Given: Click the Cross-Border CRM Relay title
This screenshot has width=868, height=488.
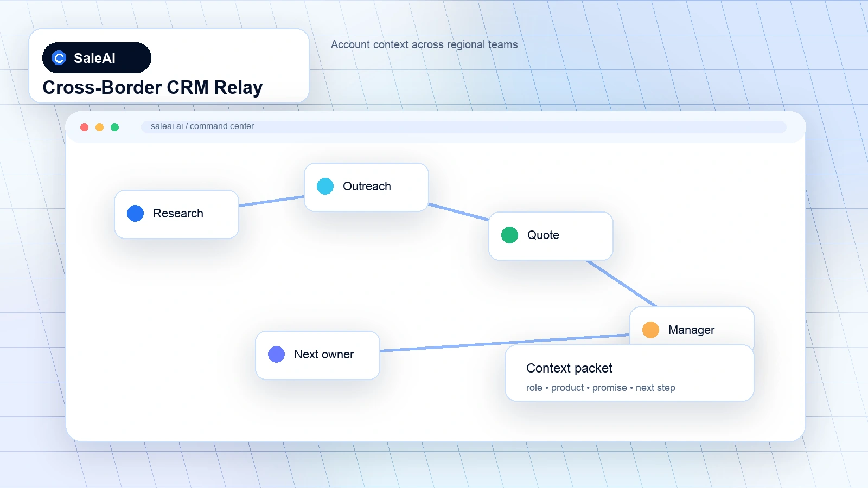Looking at the screenshot, I should pos(152,87).
